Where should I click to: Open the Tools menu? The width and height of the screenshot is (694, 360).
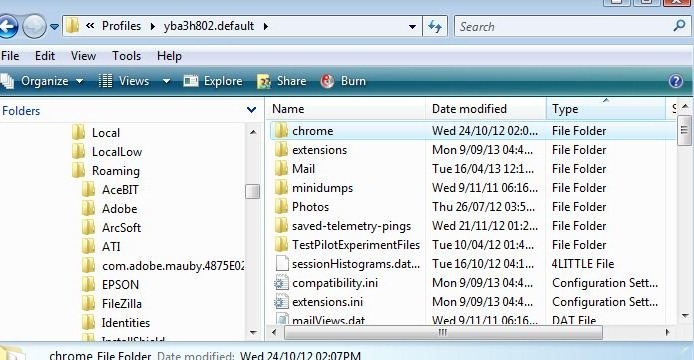(127, 56)
